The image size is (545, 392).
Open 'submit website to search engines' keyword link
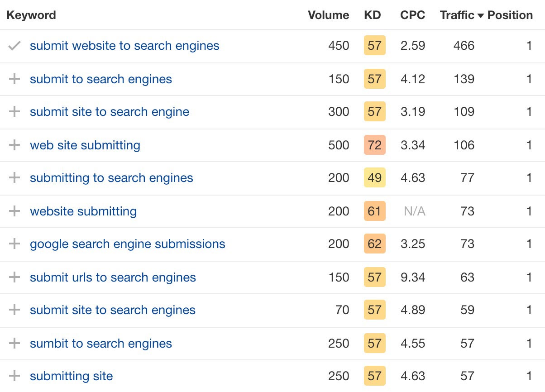(x=124, y=46)
